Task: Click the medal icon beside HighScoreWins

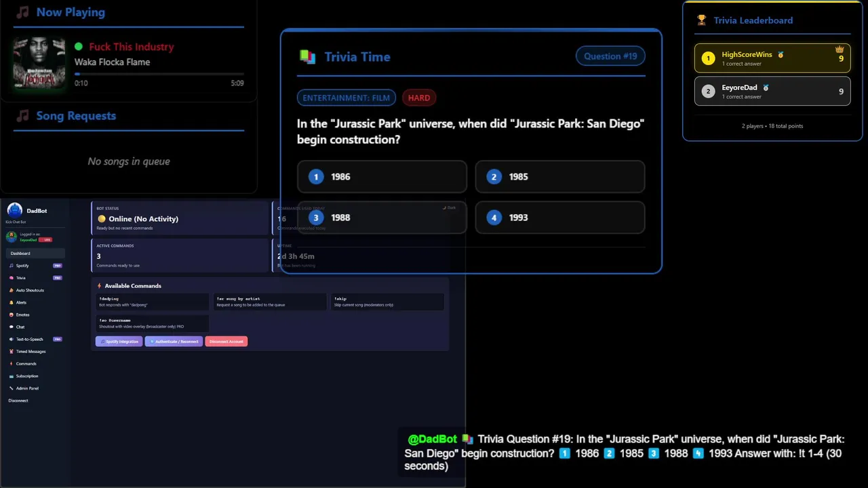Action: 781,54
